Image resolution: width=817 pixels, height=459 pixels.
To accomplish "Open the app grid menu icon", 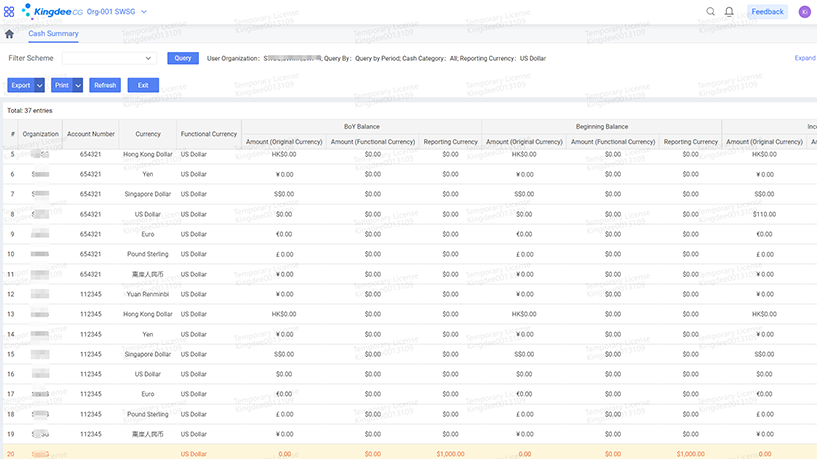I will coord(10,12).
